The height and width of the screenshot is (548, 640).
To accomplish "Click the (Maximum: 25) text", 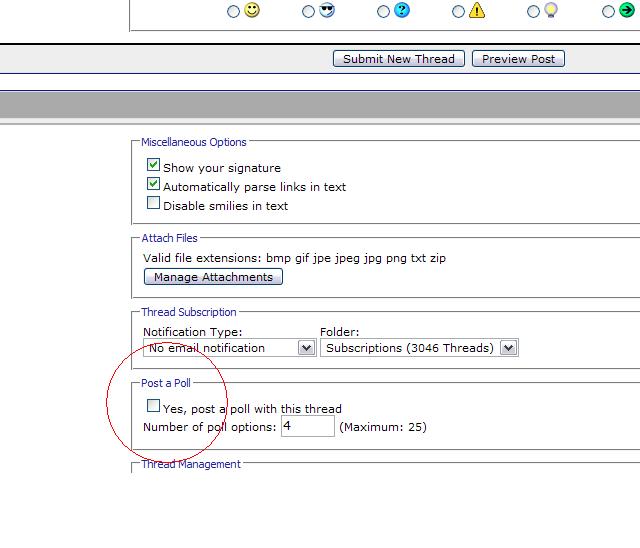I will pyautogui.click(x=383, y=427).
